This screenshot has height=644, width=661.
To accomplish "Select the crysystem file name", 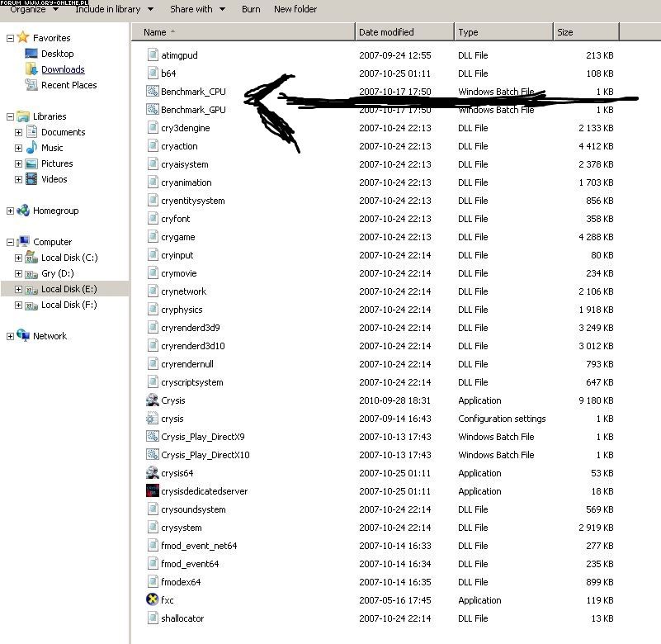I will coord(182,528).
